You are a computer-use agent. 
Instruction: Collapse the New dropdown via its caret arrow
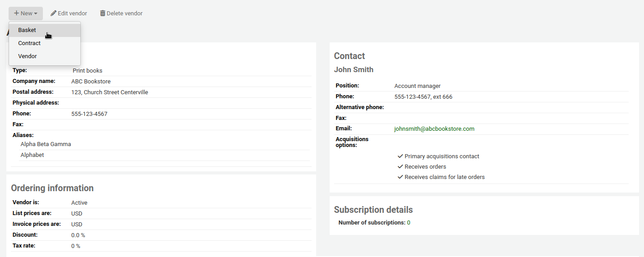click(36, 14)
